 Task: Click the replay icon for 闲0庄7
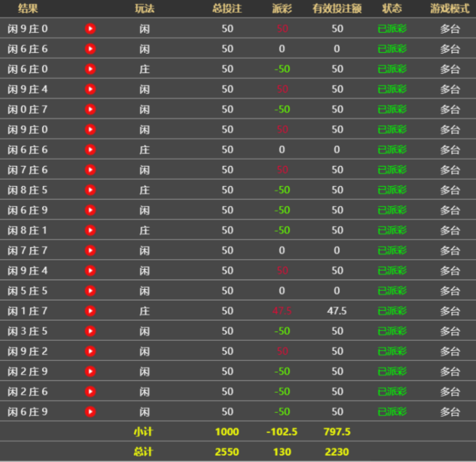pyautogui.click(x=90, y=109)
